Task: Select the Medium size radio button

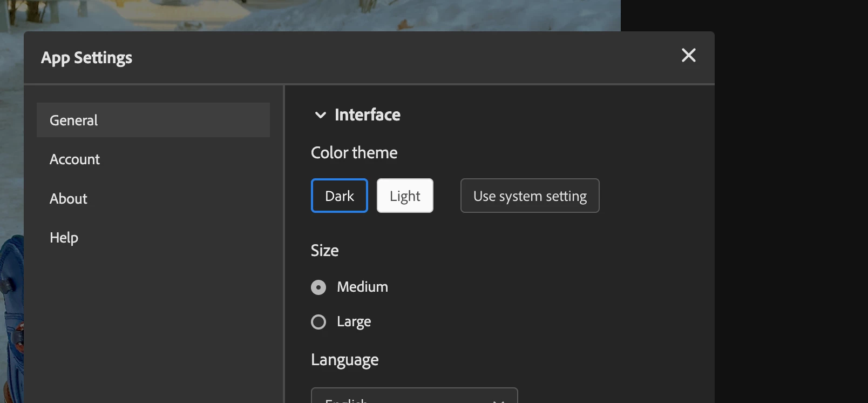Action: (x=318, y=287)
